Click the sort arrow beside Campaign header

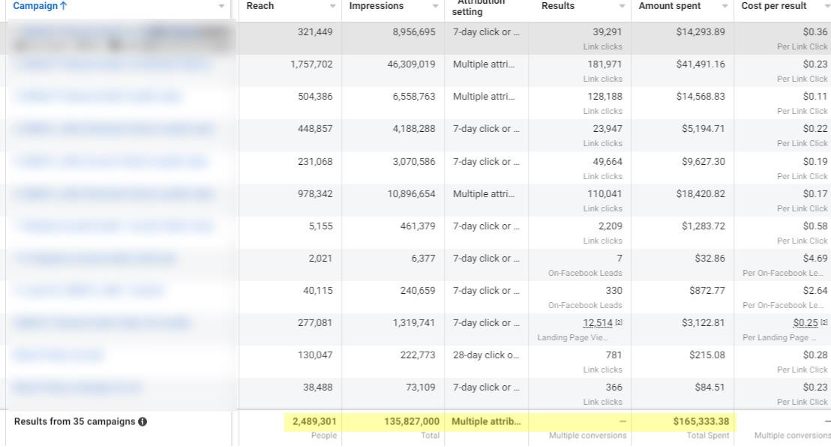click(65, 6)
